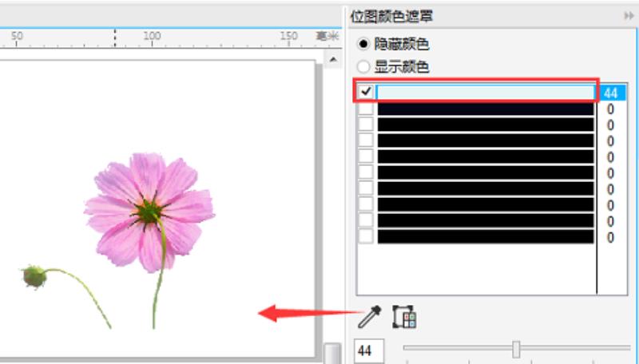Screen dimensions: 639x364
Task: Adjust the tolerance slider handle
Action: point(516,349)
